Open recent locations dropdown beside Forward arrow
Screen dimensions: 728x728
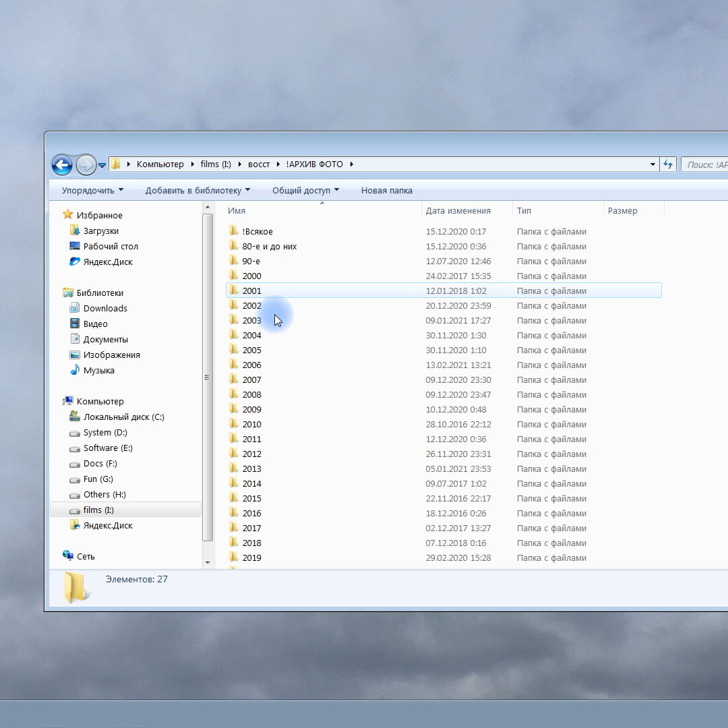pos(102,165)
